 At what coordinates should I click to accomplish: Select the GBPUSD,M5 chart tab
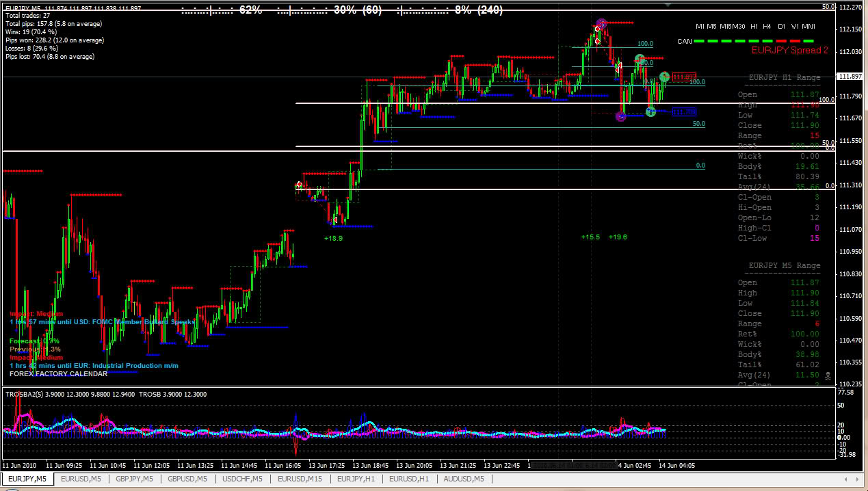point(188,479)
